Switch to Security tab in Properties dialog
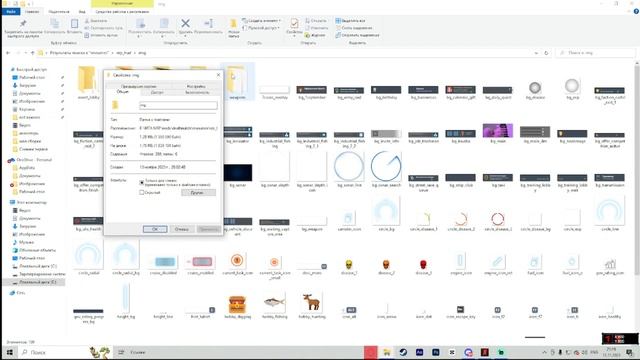The width and height of the screenshot is (640, 360). pyautogui.click(x=197, y=93)
